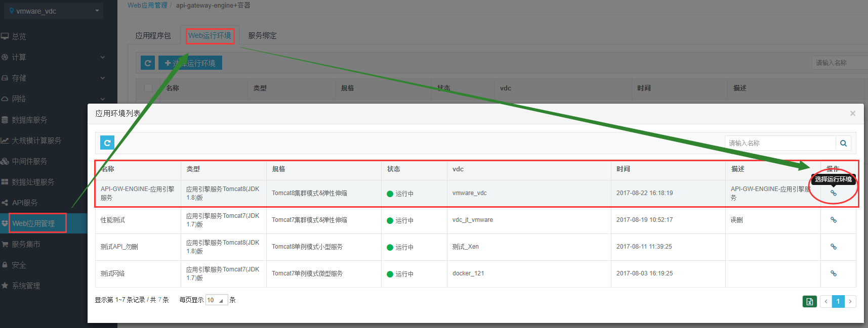Click the 系统管理 star icon

(x=5, y=286)
